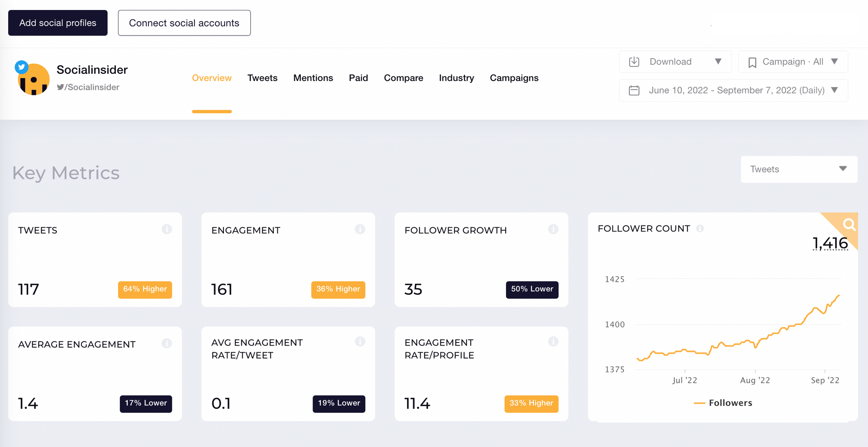Click the Aug '22 axis label
Image resolution: width=868 pixels, height=447 pixels.
(755, 380)
